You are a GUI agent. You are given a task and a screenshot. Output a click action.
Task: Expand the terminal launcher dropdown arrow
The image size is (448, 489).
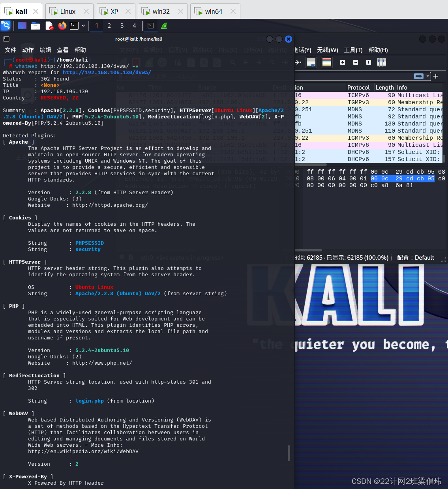point(83,26)
